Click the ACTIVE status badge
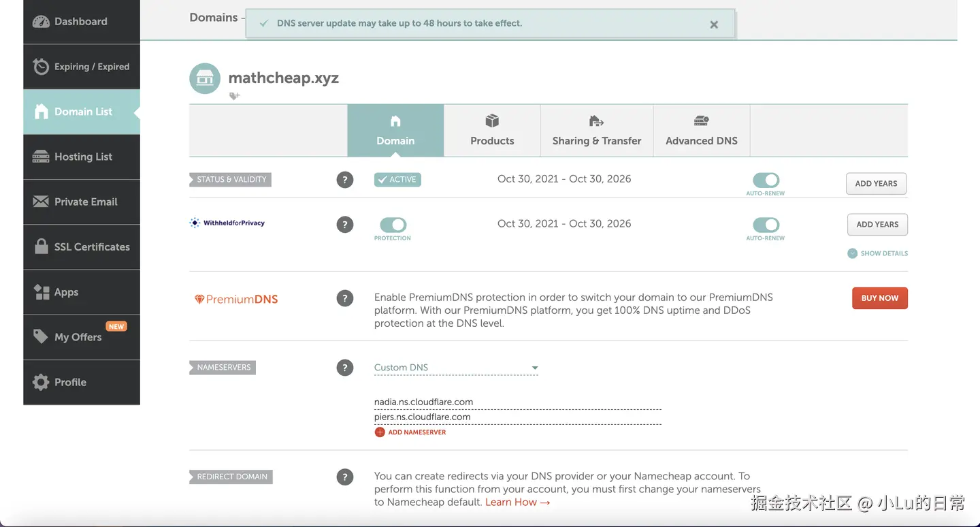Image resolution: width=980 pixels, height=527 pixels. click(397, 180)
